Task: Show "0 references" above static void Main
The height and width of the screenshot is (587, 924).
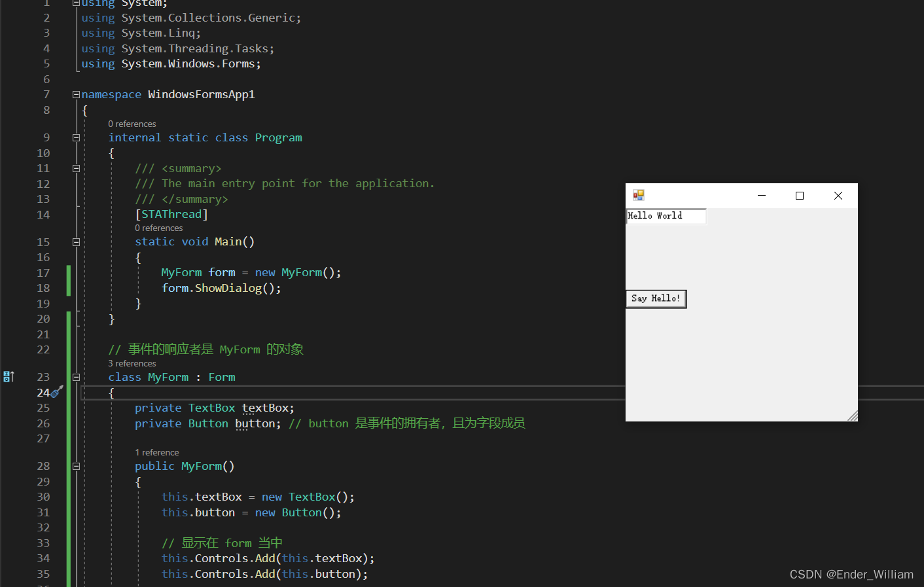Action: click(x=159, y=228)
